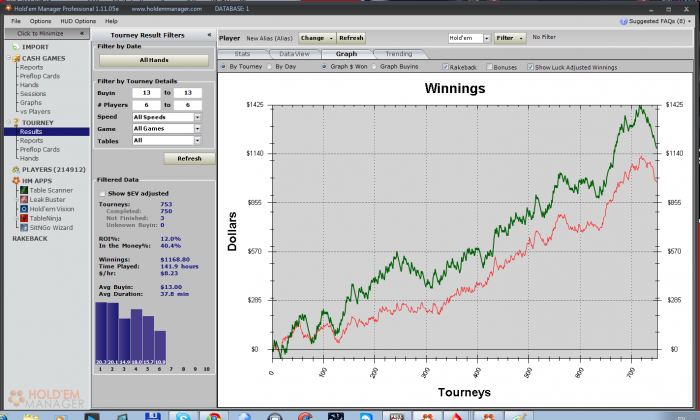700x420 pixels.
Task: Open Graphs under Cash Games
Action: pos(30,103)
